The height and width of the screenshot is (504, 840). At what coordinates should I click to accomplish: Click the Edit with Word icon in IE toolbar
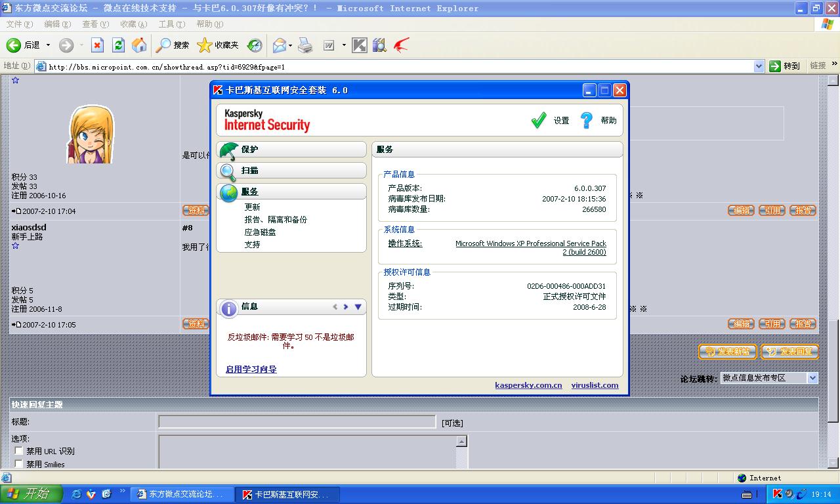click(328, 45)
